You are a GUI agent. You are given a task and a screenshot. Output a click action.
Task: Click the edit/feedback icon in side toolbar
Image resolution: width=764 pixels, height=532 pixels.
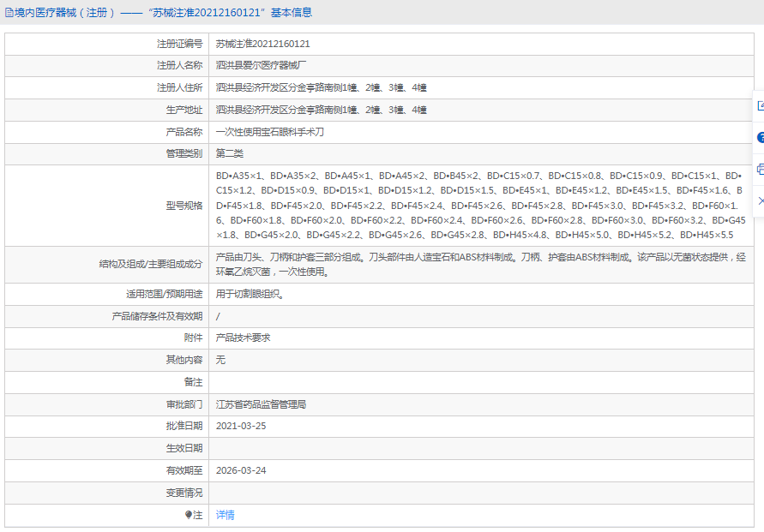pyautogui.click(x=760, y=106)
